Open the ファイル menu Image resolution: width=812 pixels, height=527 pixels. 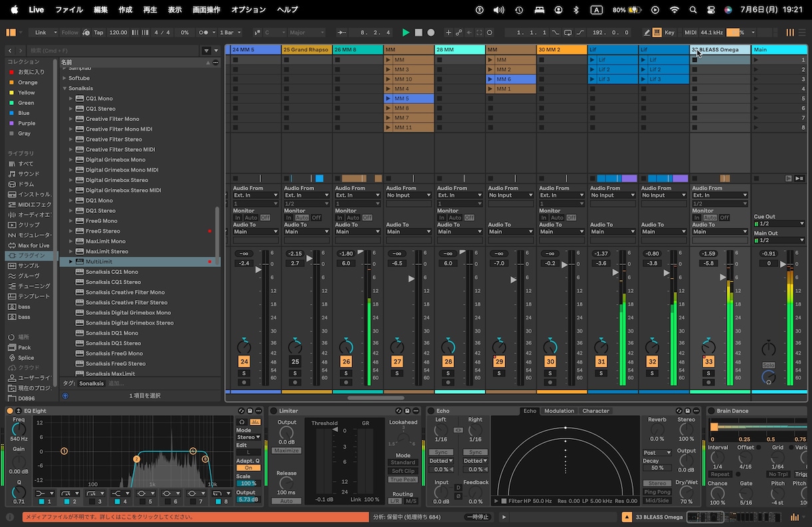(69, 9)
